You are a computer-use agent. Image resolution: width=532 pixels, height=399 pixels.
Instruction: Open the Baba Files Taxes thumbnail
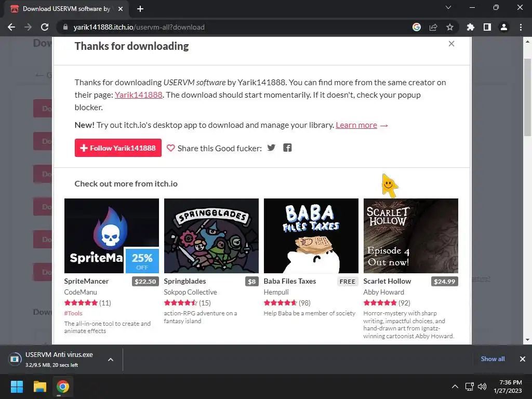[x=311, y=236]
